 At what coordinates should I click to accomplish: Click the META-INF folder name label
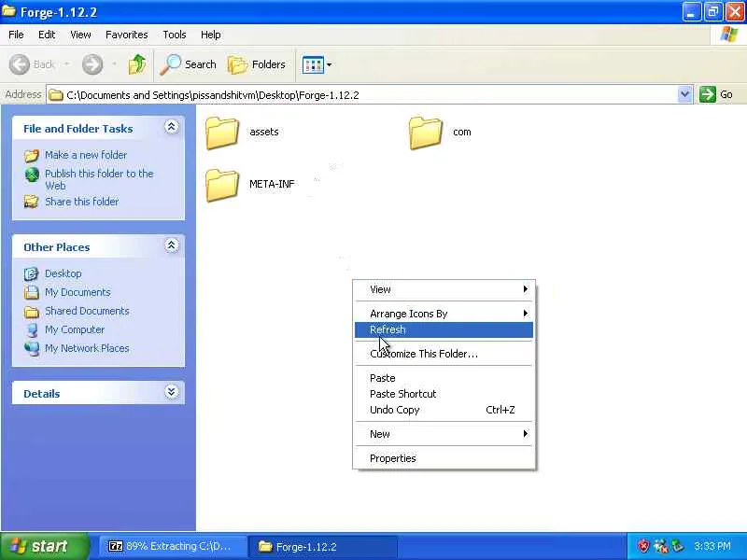pos(272,184)
